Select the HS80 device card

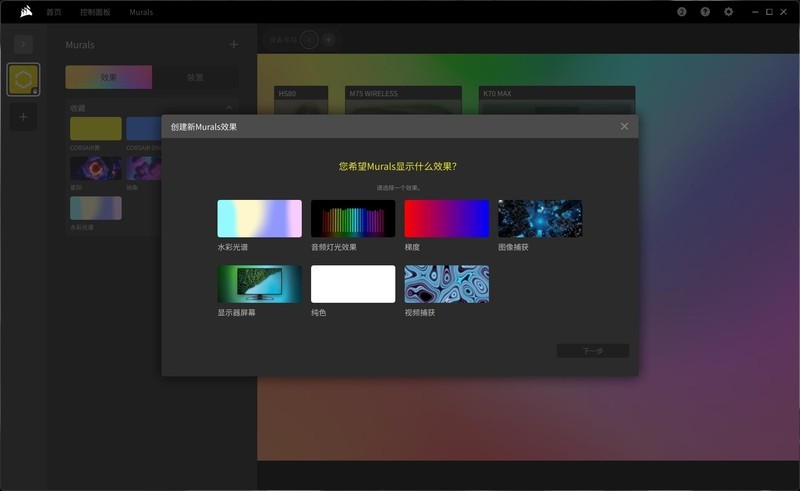point(301,101)
